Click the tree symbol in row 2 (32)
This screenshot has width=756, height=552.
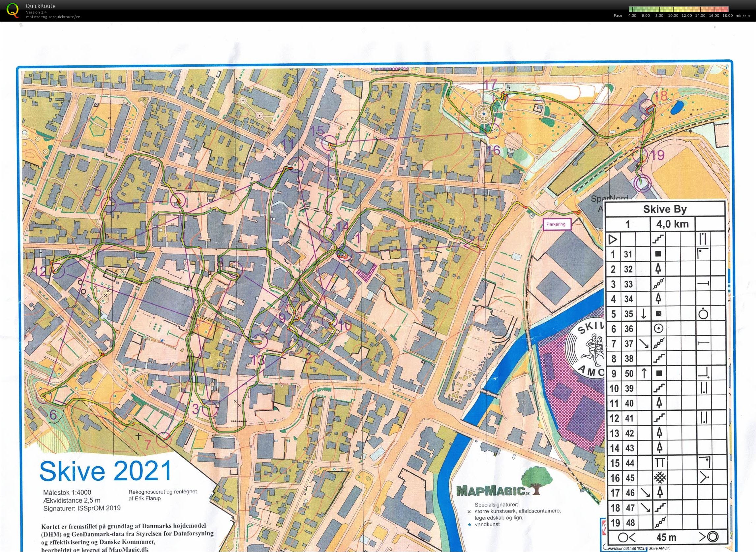[x=658, y=269]
